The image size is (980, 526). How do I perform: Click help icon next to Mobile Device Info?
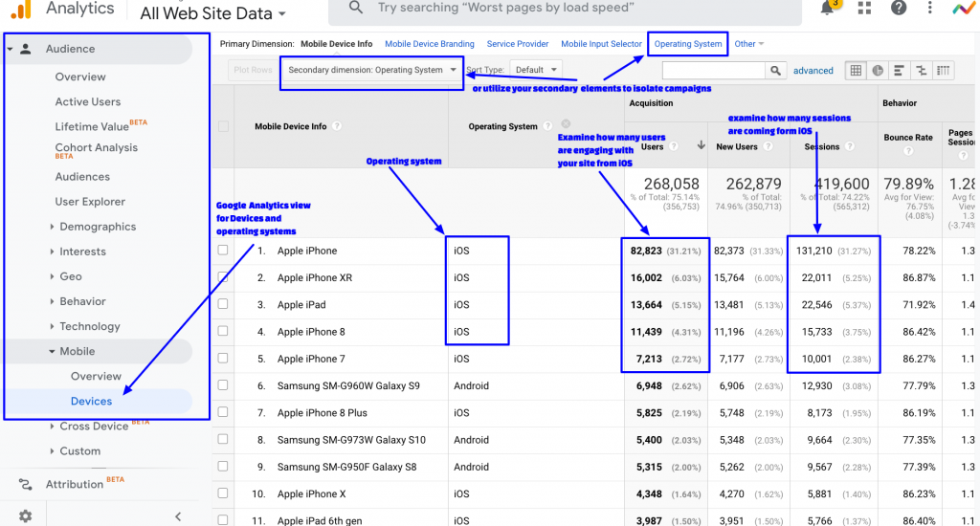tap(337, 126)
